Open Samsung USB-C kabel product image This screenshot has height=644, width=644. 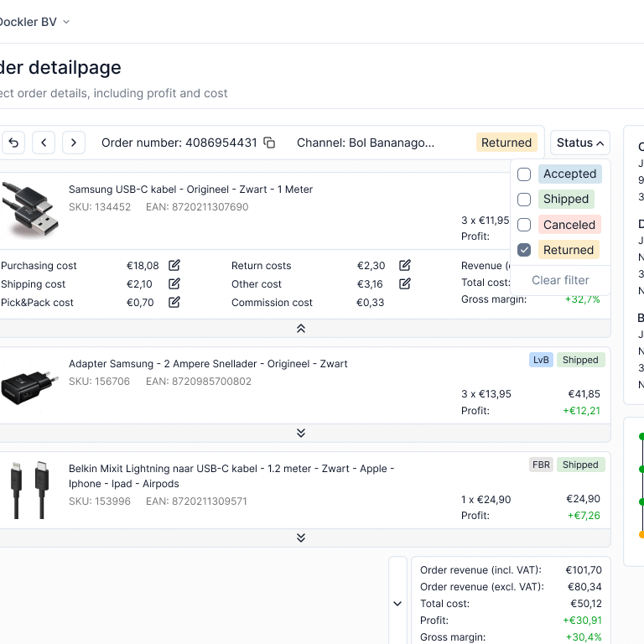pyautogui.click(x=30, y=210)
